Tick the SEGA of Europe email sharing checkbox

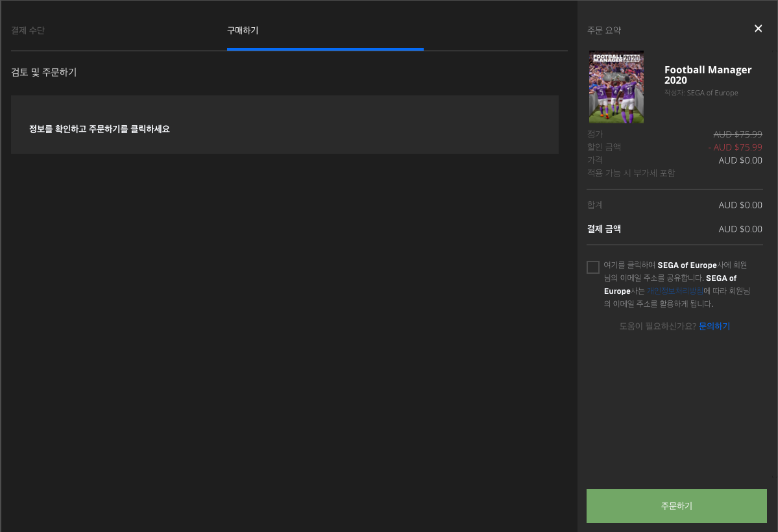point(593,267)
